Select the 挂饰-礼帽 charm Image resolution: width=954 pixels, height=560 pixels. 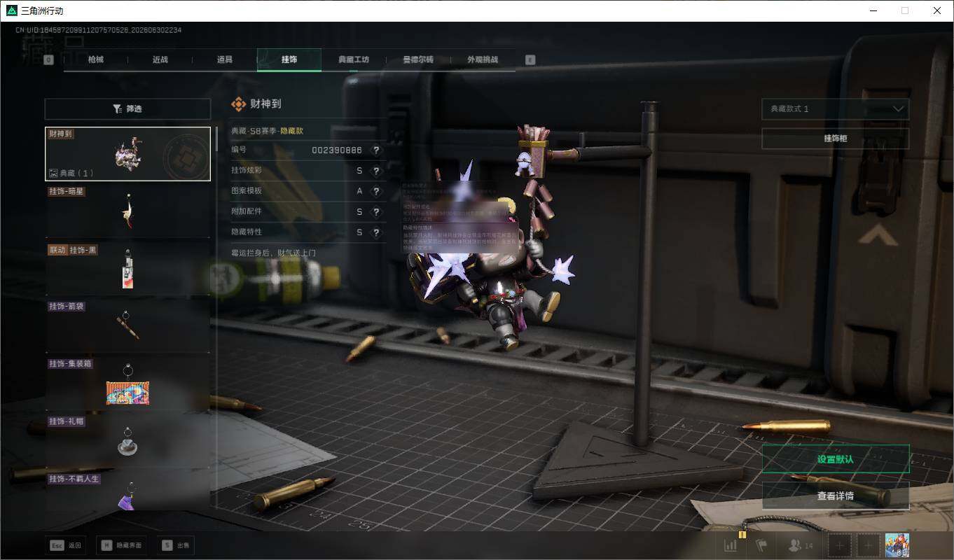click(x=127, y=441)
